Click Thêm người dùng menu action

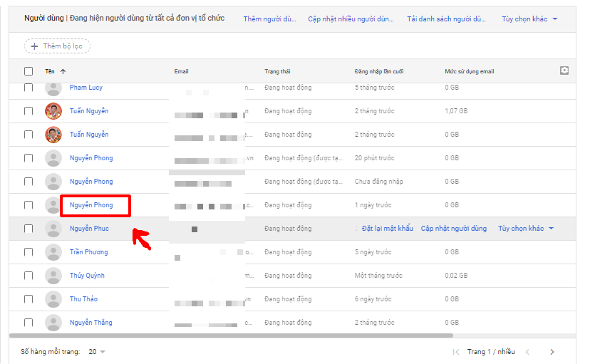coord(269,19)
